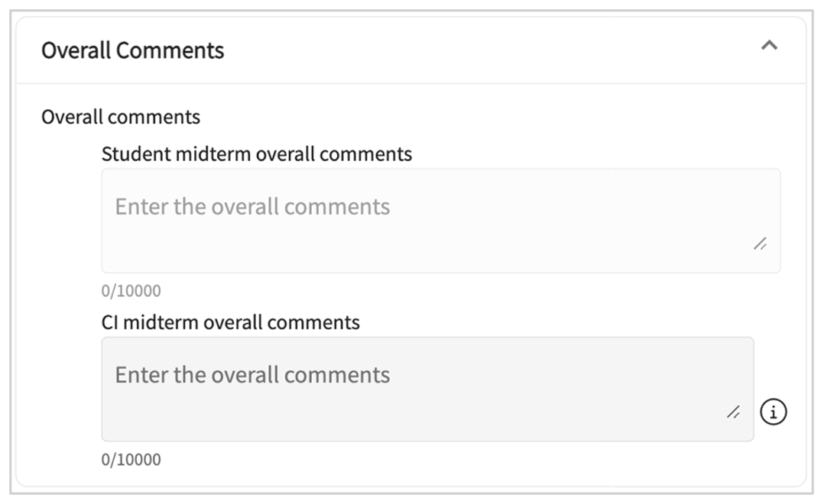
Task: Collapse the Overall Comments section chevron
Action: pos(769,46)
